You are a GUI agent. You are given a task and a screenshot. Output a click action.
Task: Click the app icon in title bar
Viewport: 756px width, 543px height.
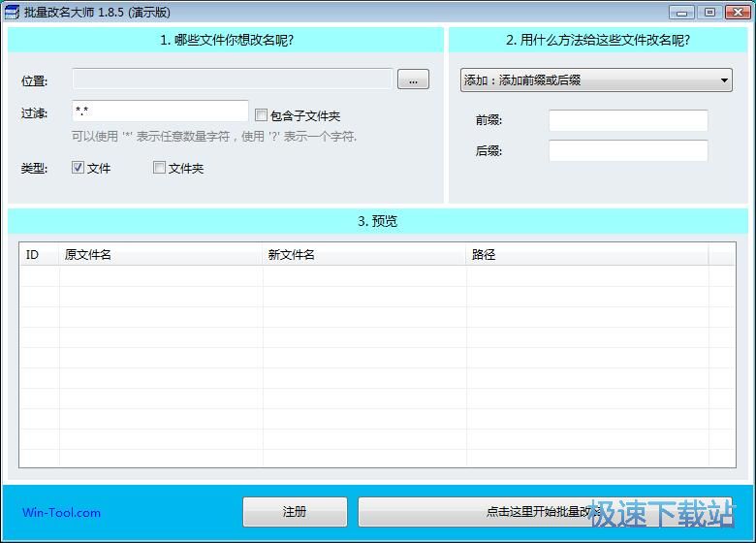click(11, 12)
